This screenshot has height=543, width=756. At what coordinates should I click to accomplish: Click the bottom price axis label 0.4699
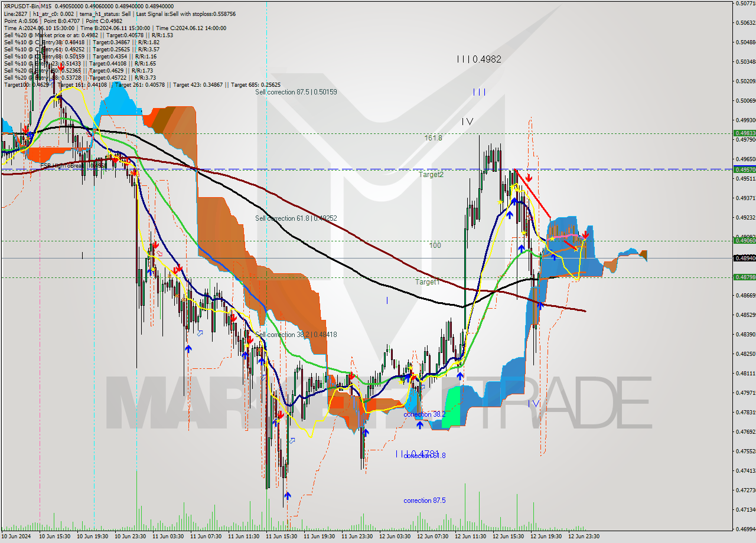(x=745, y=529)
